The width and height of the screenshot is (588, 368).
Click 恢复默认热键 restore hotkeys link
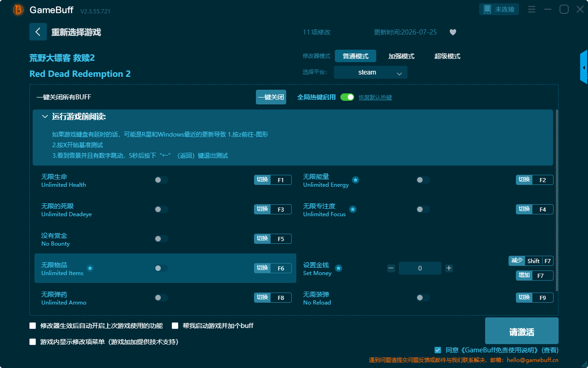(x=375, y=98)
